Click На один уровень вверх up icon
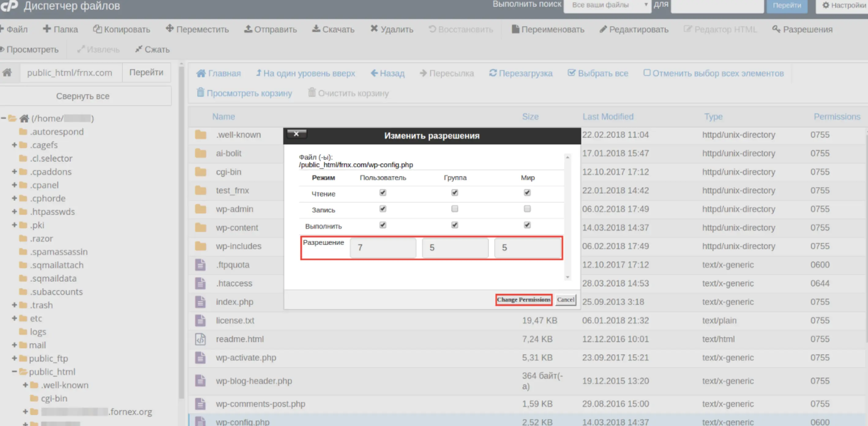This screenshot has width=868, height=426. point(258,73)
